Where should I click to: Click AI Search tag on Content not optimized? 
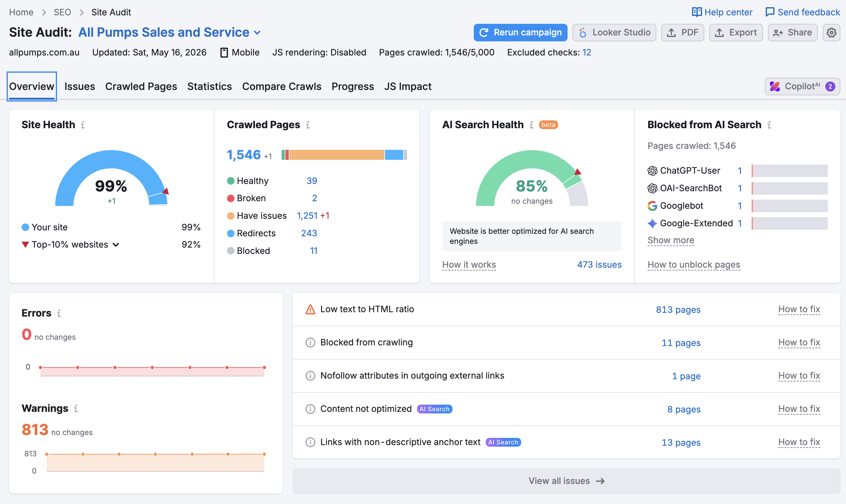tap(435, 409)
